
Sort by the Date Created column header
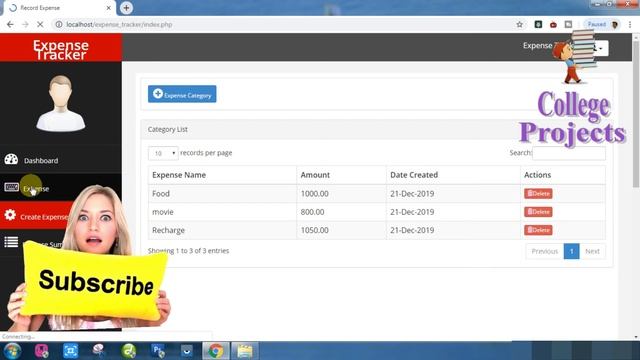453,175
